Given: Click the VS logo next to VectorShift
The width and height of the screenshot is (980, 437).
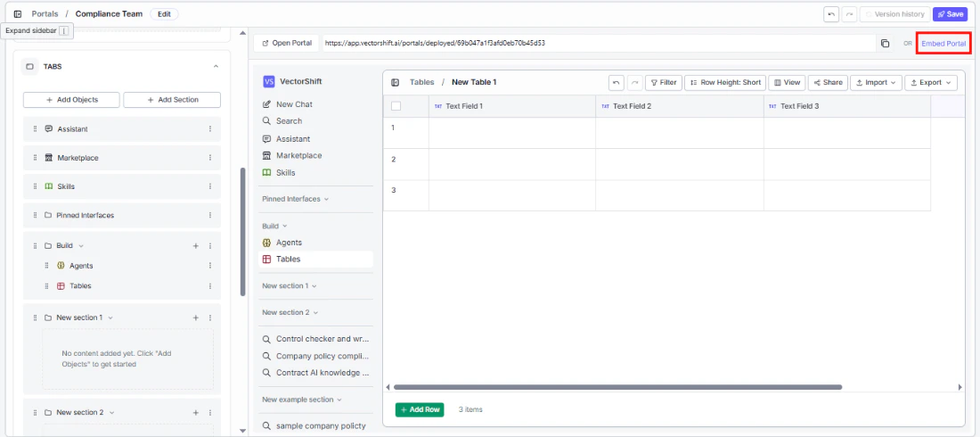Looking at the screenshot, I should tap(269, 81).
